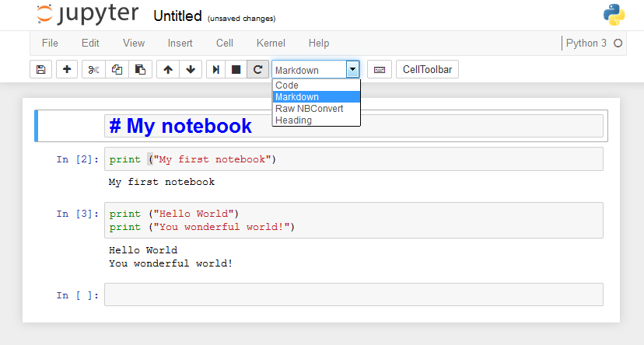Open the Help menu
Screen dimensions: 644x345
pos(319,43)
